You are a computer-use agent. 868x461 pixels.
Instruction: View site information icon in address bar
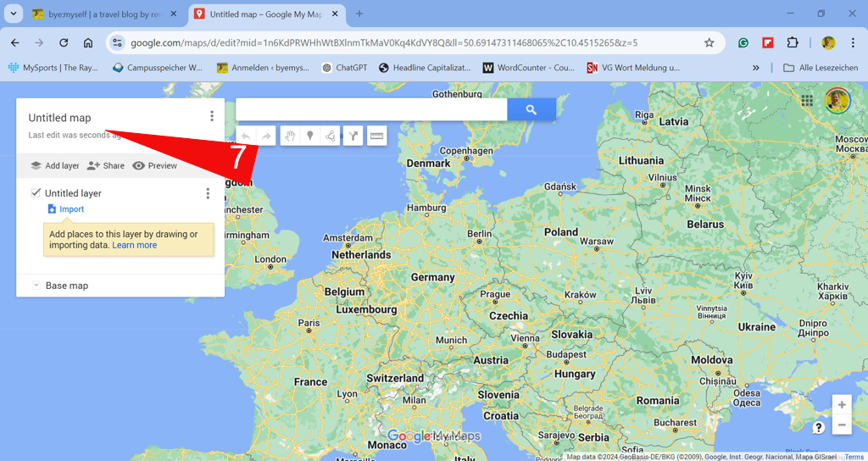tap(117, 42)
